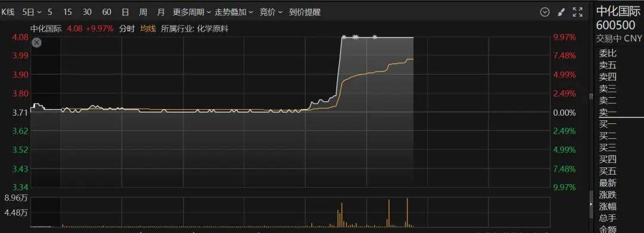The image size is (644, 233).
Task: Click the 到价提醒 price alert button
Action: point(305,13)
